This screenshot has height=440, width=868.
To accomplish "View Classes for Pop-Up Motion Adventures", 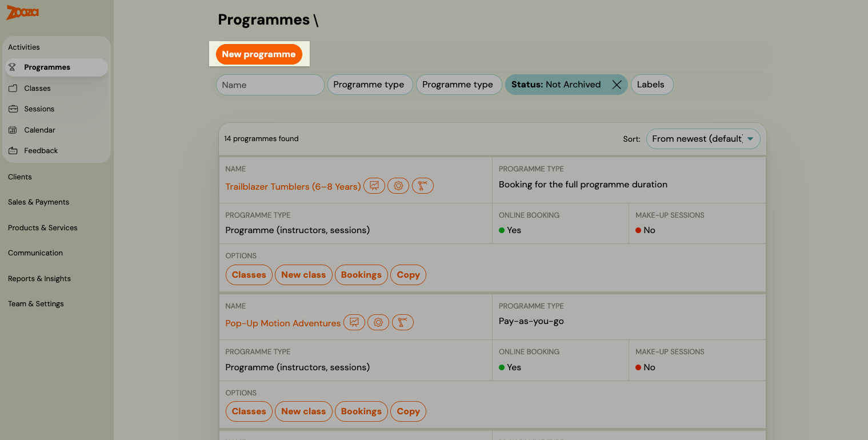I will [249, 411].
